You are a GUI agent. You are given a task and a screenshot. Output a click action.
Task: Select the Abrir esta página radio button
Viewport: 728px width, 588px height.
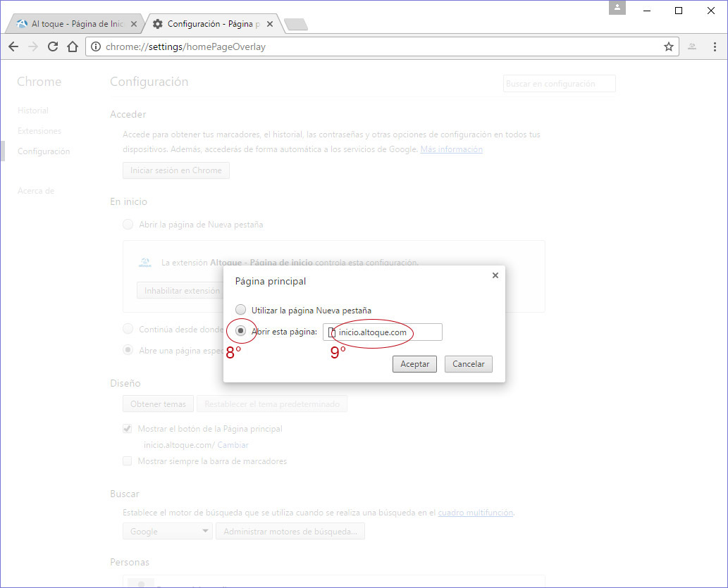point(240,331)
